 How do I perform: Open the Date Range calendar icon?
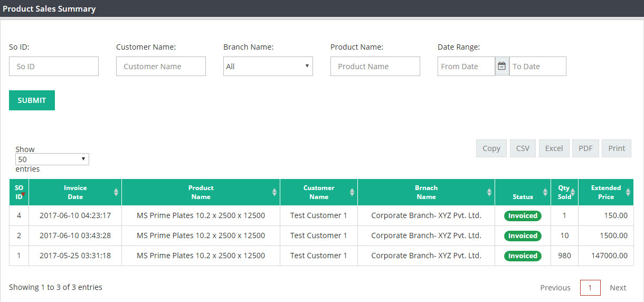[x=502, y=67]
